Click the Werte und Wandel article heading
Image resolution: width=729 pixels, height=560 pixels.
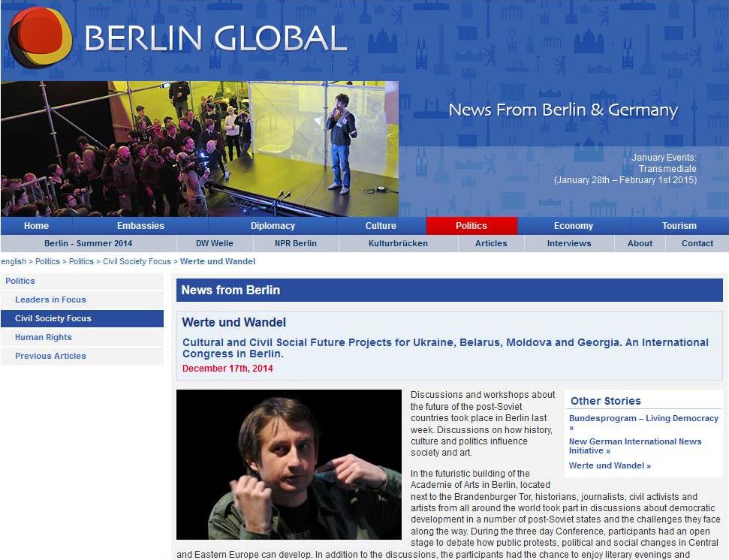[x=233, y=323]
